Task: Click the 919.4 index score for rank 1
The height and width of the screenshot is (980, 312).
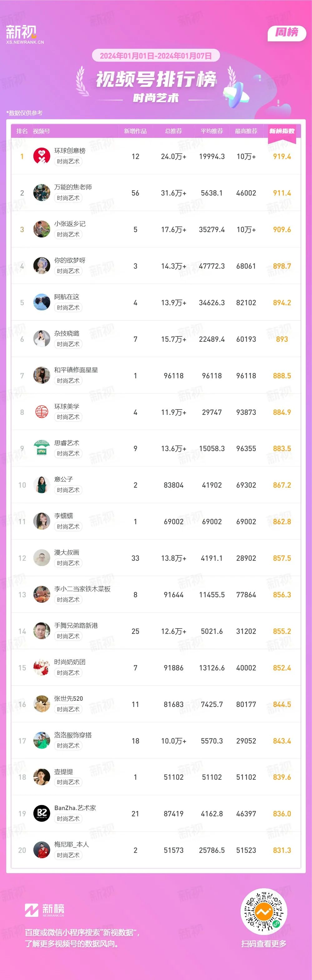Action: click(282, 157)
